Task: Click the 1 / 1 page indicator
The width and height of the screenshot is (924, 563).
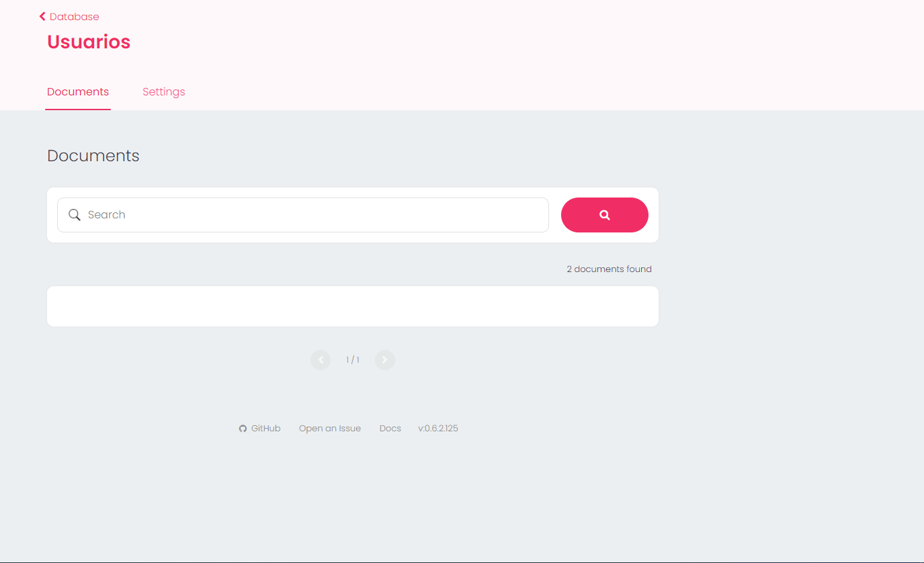Action: (x=352, y=359)
